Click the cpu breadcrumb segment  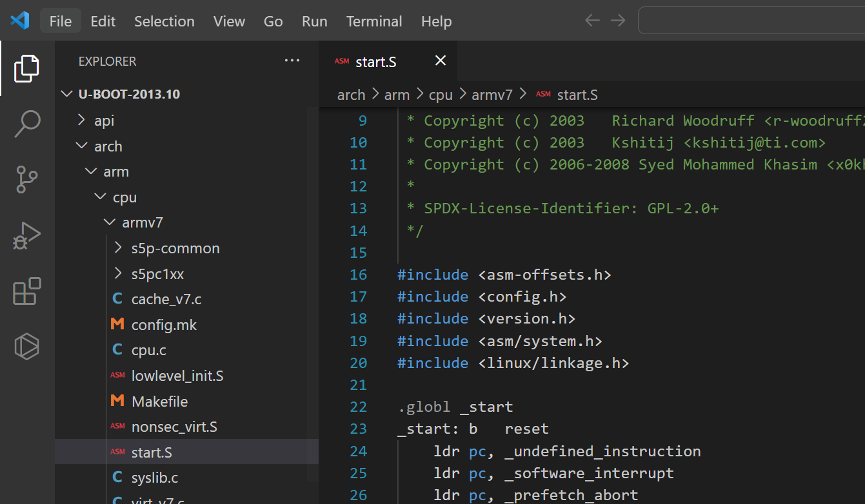(x=441, y=95)
